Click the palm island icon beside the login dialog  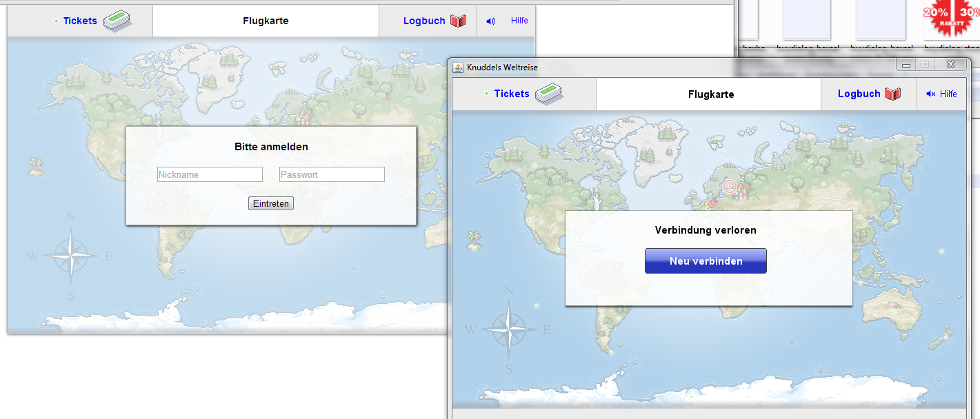tap(36, 165)
